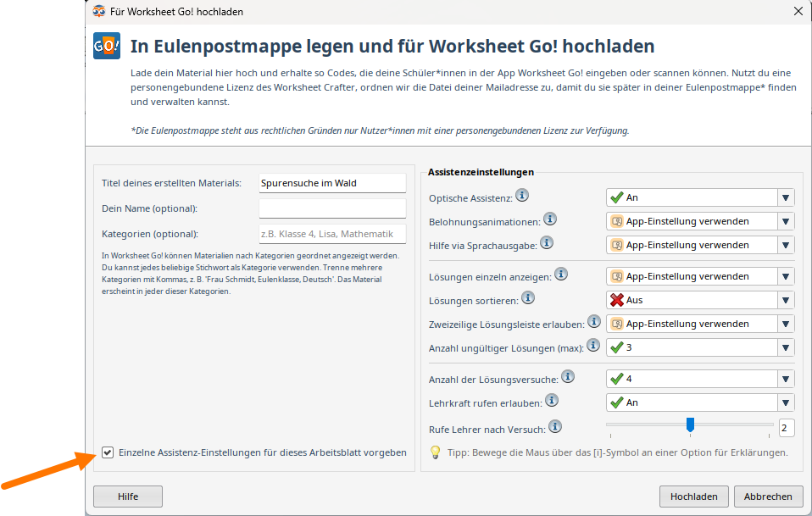Image resolution: width=812 pixels, height=516 pixels.
Task: Click the info icon next to Optische Assistenz
Action: 522,195
